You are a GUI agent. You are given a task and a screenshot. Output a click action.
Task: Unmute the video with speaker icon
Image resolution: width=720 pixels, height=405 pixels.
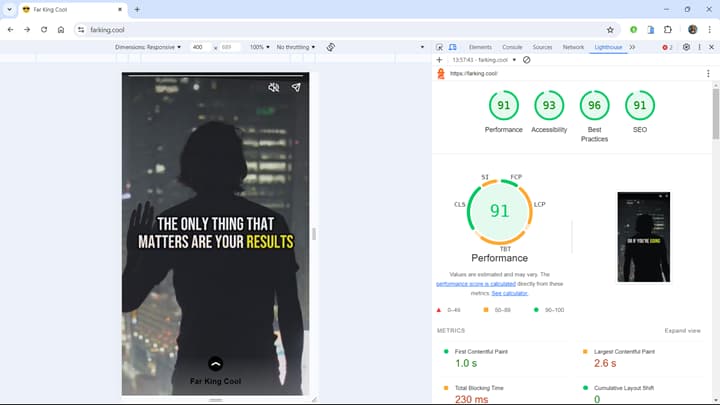point(274,87)
